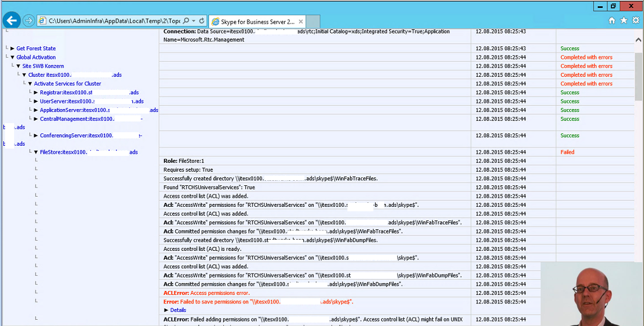Close the Skype for Business Server tab
Screen dimensions: 644x326
coord(301,22)
